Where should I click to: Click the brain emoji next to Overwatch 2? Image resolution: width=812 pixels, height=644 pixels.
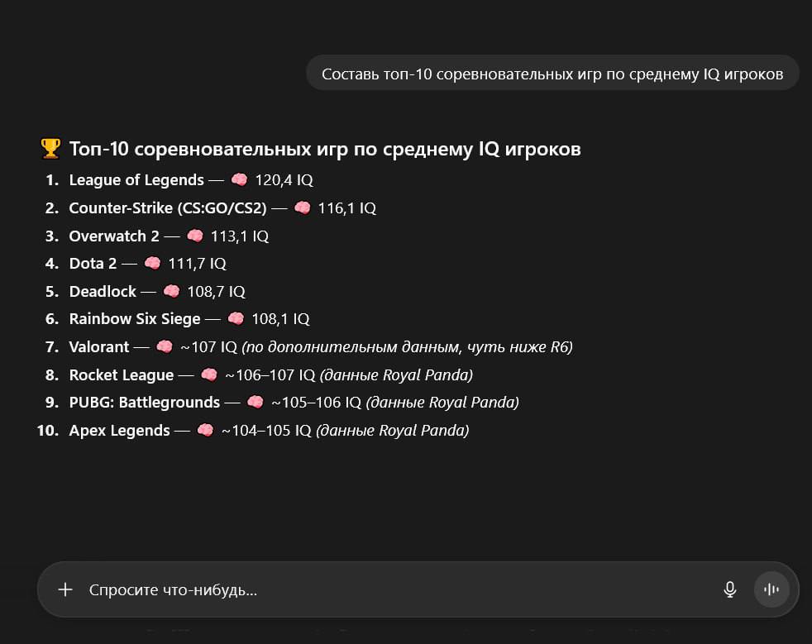(x=194, y=236)
